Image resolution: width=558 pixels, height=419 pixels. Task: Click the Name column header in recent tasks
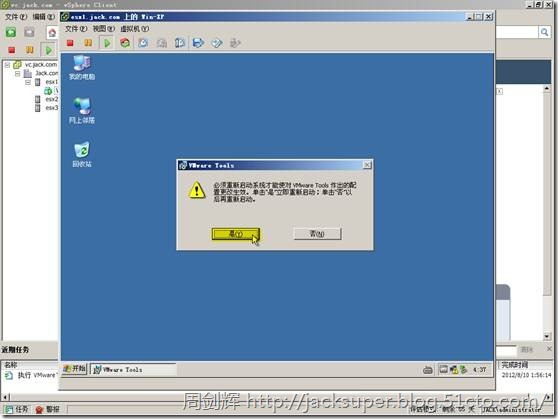pyautogui.click(x=30, y=365)
